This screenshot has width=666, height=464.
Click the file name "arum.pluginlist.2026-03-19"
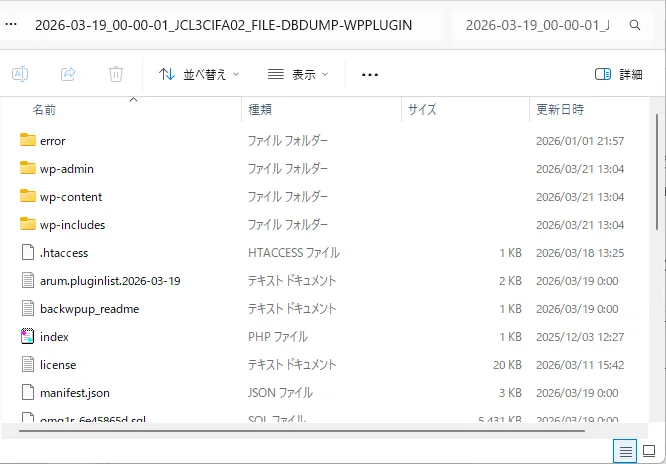(110, 281)
